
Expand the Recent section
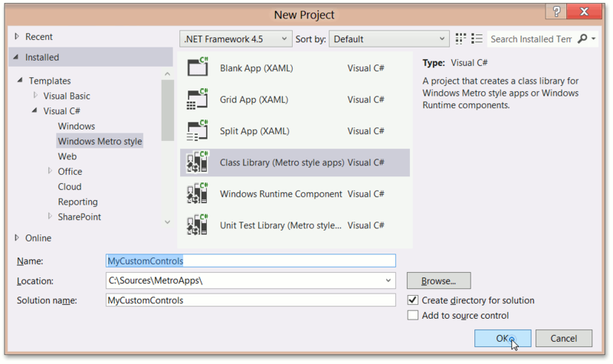pos(17,36)
